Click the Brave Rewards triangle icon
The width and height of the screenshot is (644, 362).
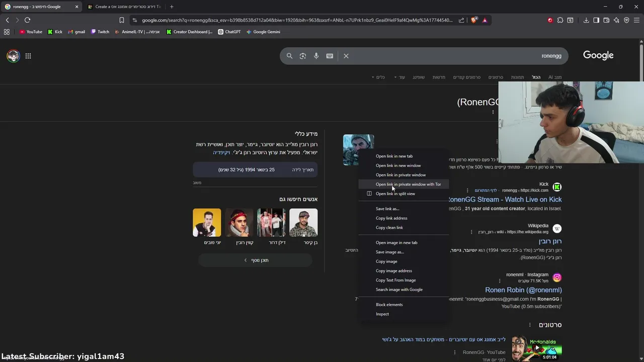pos(485,20)
